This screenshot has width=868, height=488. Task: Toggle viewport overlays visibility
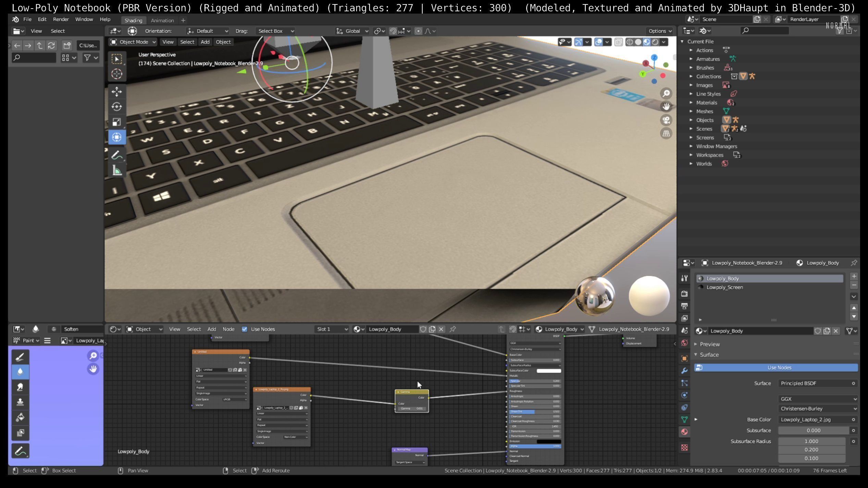599,42
